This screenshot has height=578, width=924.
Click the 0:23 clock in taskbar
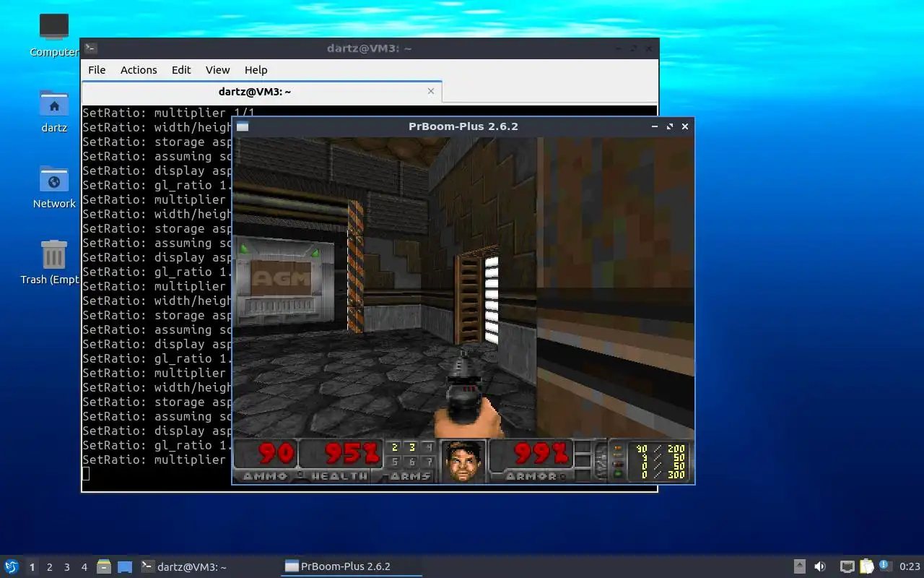(910, 566)
